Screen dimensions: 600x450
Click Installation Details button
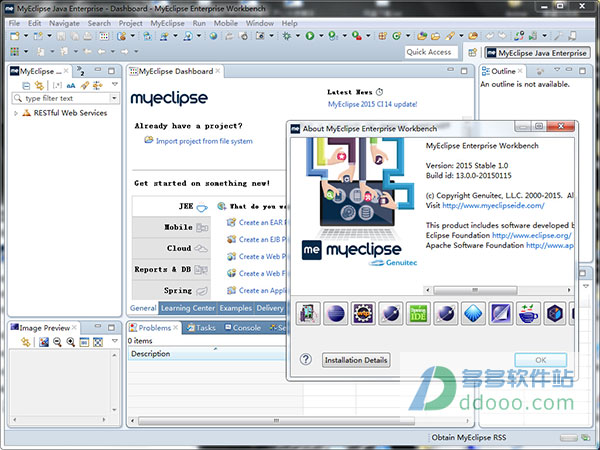(x=356, y=360)
